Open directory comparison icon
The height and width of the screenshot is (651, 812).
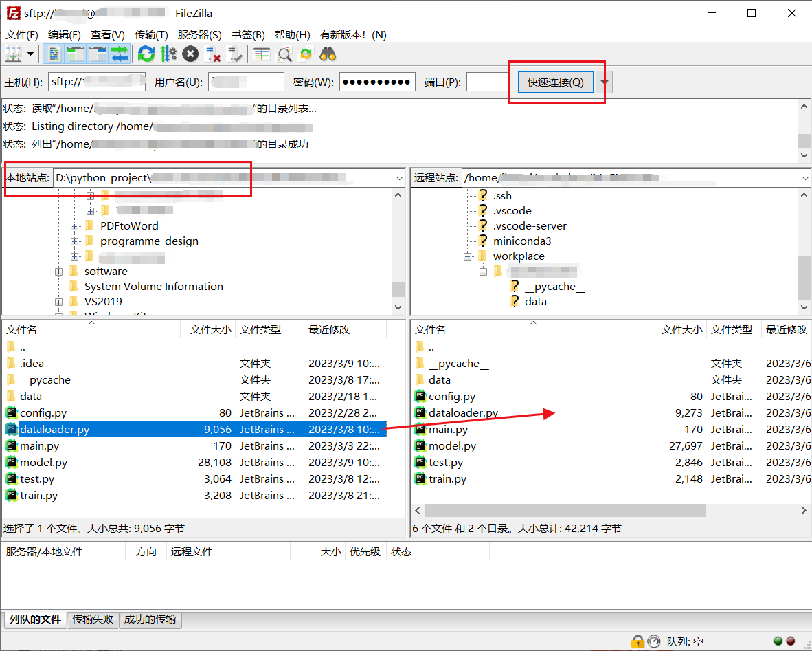coord(284,54)
